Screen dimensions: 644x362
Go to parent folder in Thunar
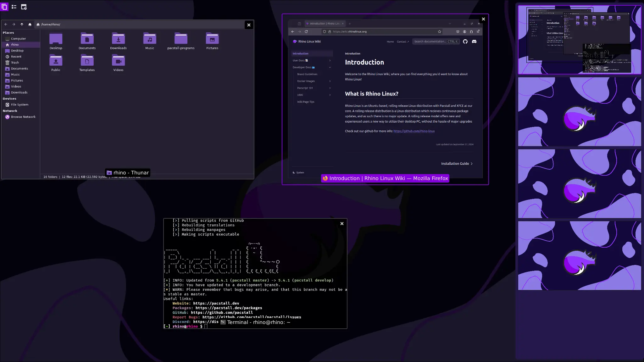click(22, 24)
